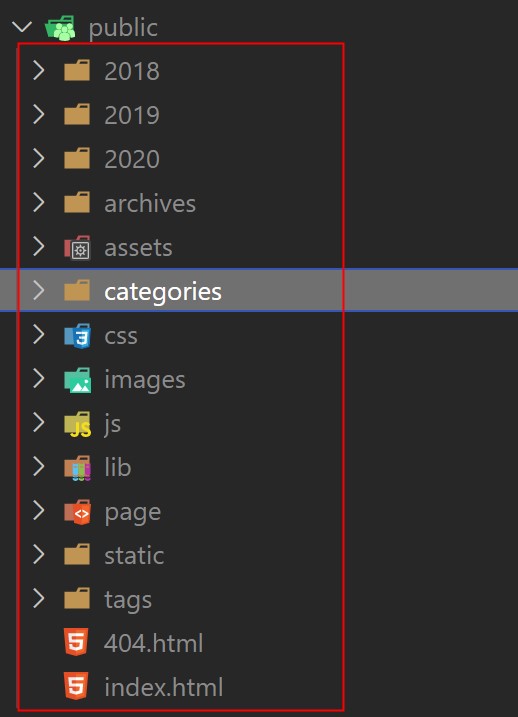This screenshot has height=717, width=518.
Task: Expand the archives folder chevron
Action: coord(39,203)
